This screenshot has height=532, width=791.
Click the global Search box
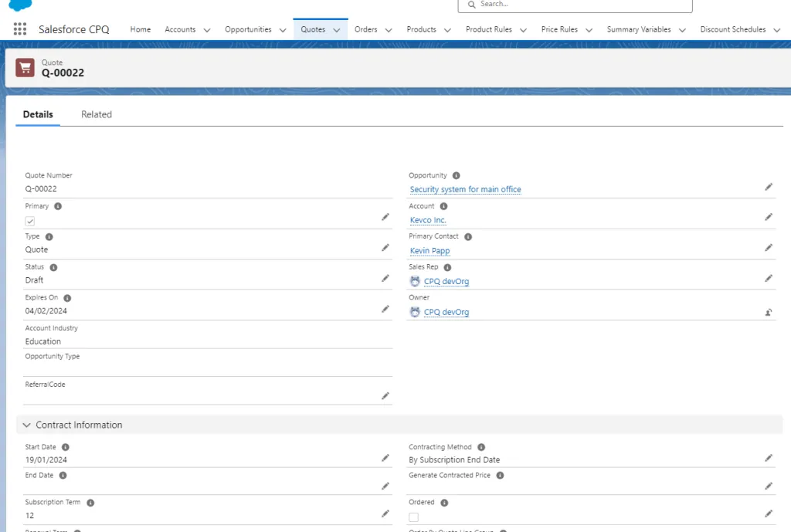575,5
